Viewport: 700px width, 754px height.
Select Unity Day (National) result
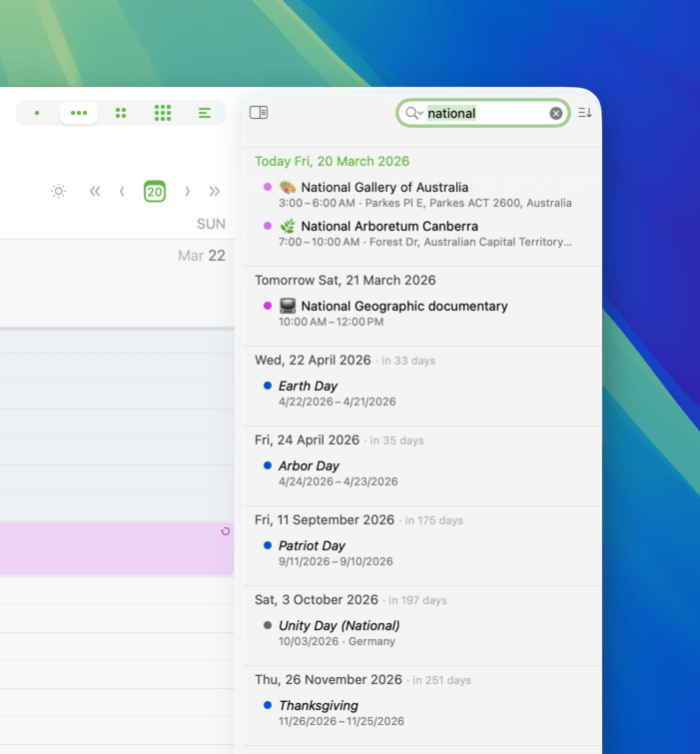coord(422,633)
